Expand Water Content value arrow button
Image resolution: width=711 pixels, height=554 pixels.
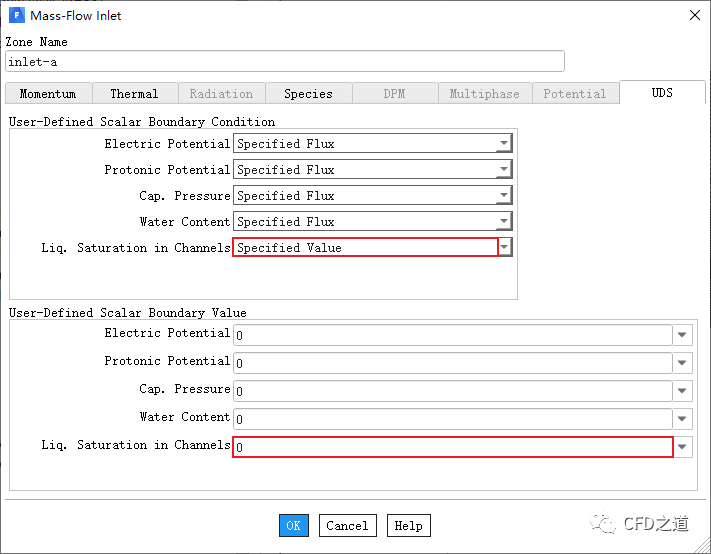[x=682, y=419]
